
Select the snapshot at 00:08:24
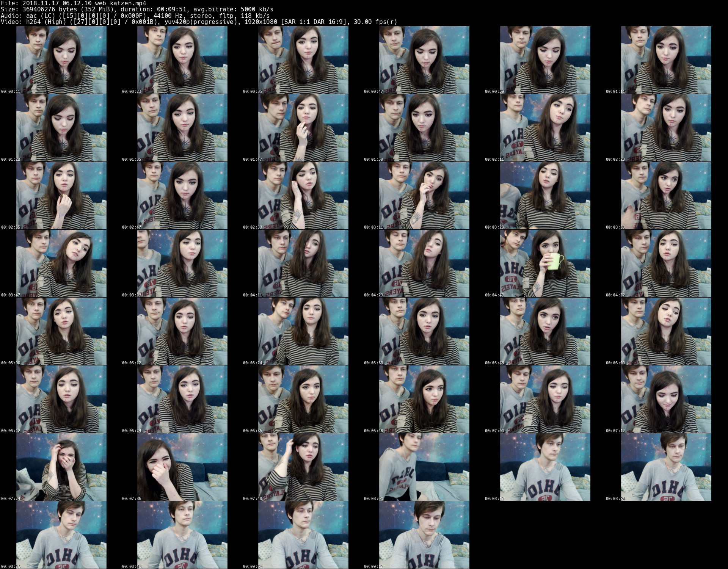pyautogui.click(x=666, y=467)
